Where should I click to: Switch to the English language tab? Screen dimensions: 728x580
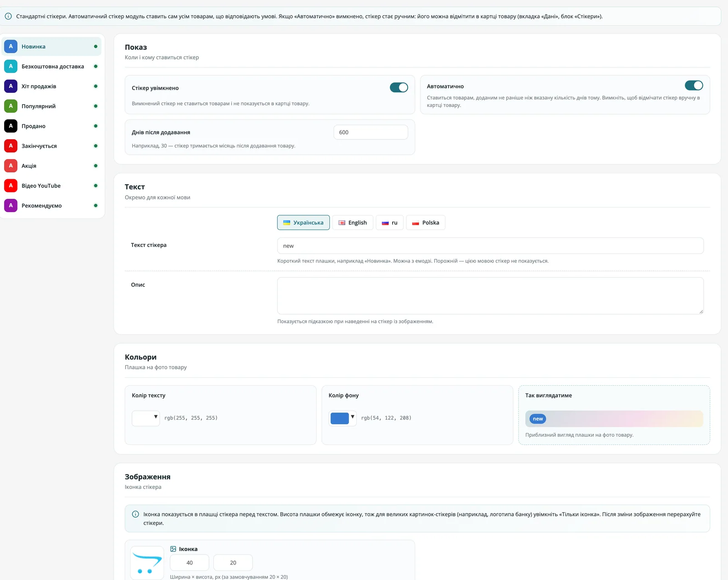pyautogui.click(x=353, y=222)
